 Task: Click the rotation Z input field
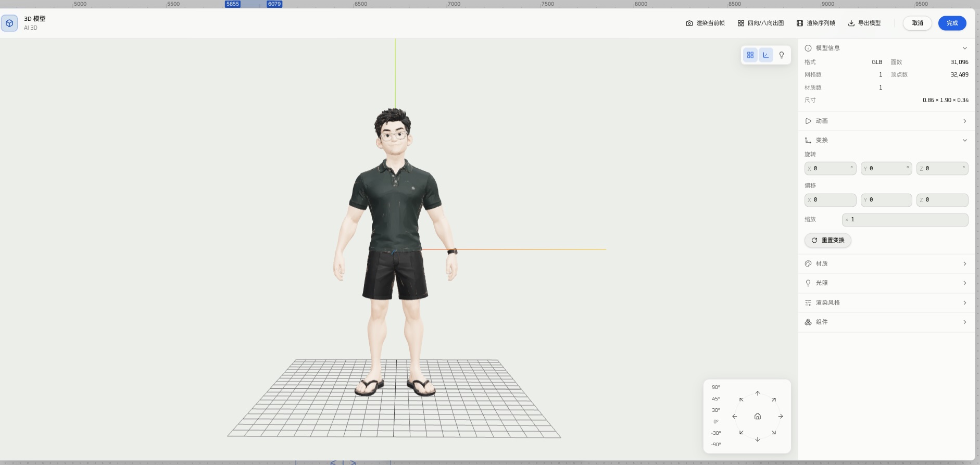coord(943,168)
